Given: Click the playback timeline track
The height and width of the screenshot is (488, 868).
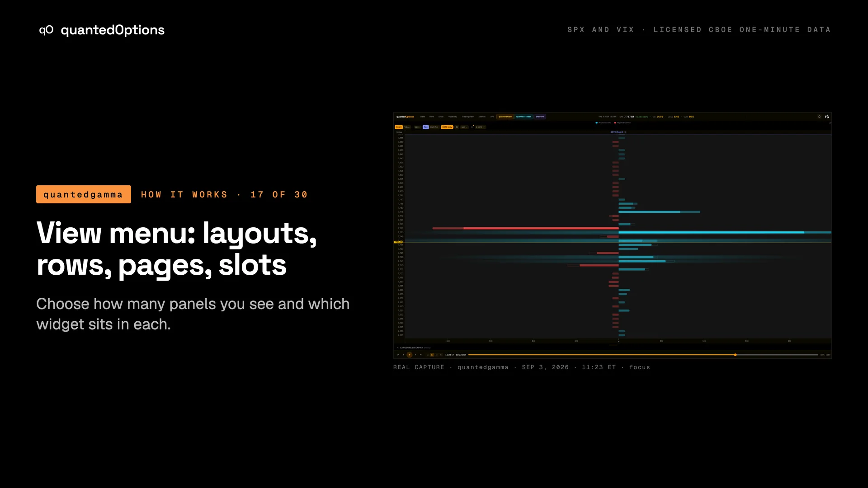Looking at the screenshot, I should click(x=643, y=355).
